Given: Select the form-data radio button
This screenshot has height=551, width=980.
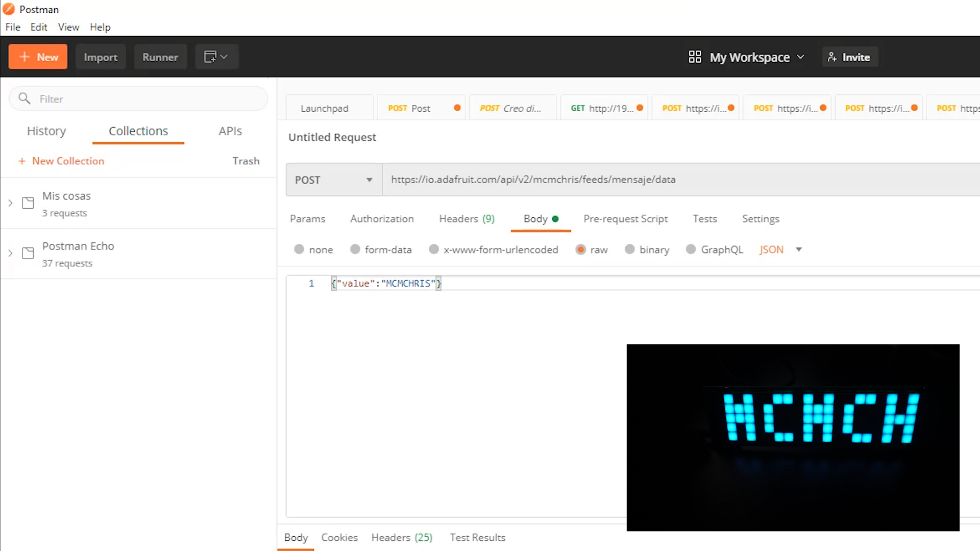Looking at the screenshot, I should tap(355, 249).
